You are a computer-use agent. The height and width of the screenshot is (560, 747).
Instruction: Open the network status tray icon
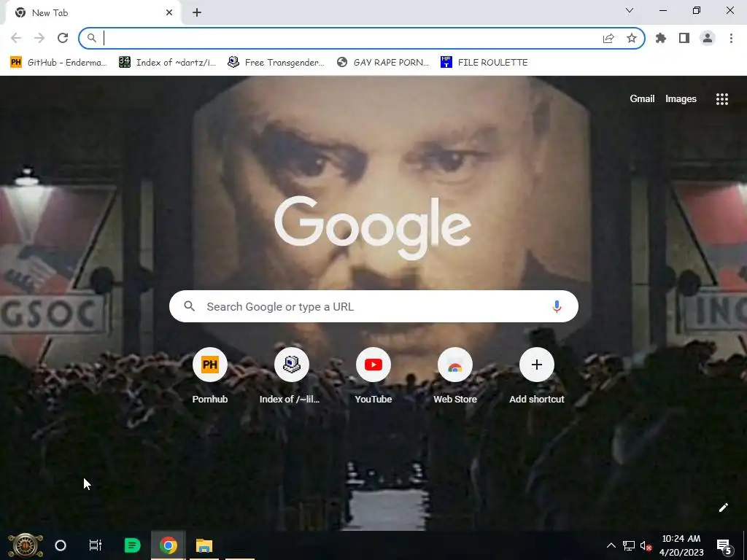click(629, 545)
